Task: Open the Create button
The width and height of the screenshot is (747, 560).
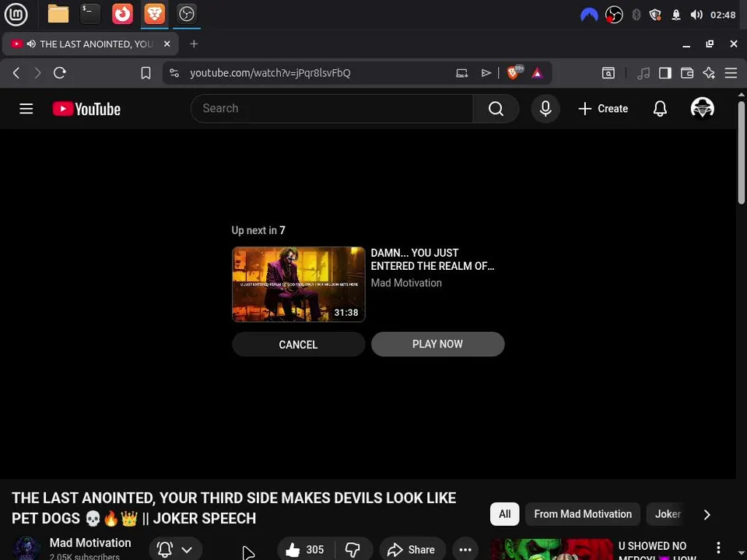Action: pos(603,109)
